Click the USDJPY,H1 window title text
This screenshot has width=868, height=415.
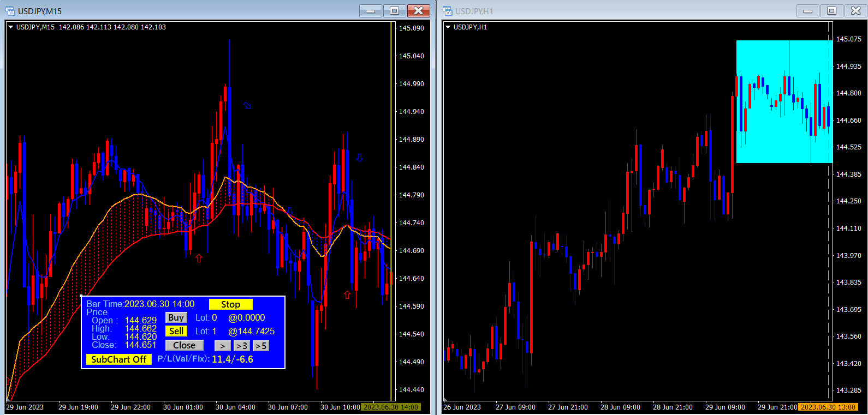point(474,11)
